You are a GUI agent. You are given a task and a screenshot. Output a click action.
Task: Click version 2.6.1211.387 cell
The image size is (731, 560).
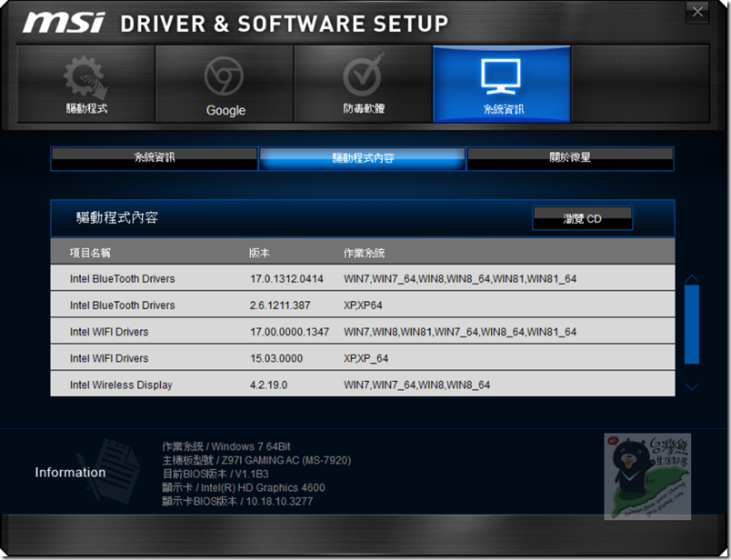point(280,305)
